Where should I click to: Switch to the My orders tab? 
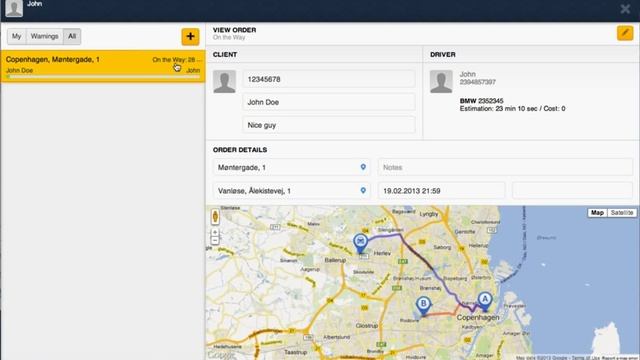16,36
